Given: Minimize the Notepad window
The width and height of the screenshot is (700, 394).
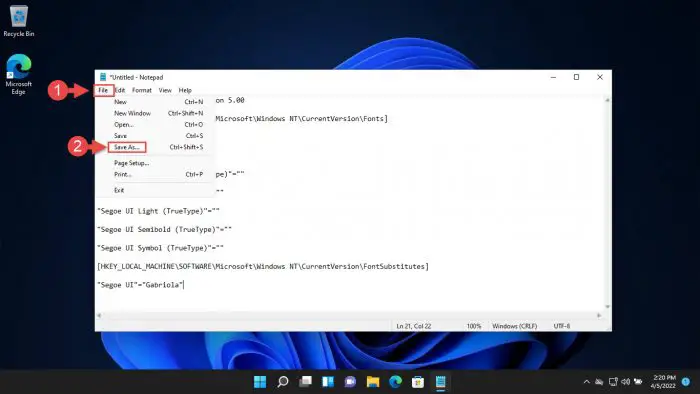Looking at the screenshot, I should point(554,77).
